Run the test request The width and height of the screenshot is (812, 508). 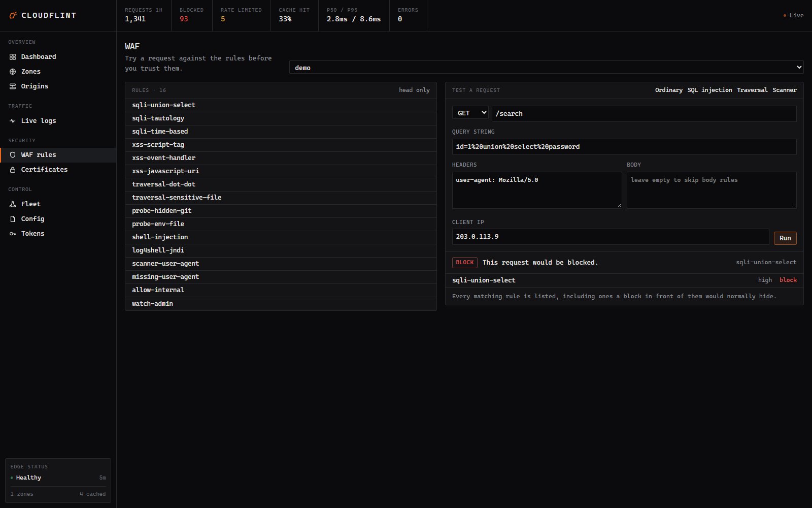tap(785, 238)
